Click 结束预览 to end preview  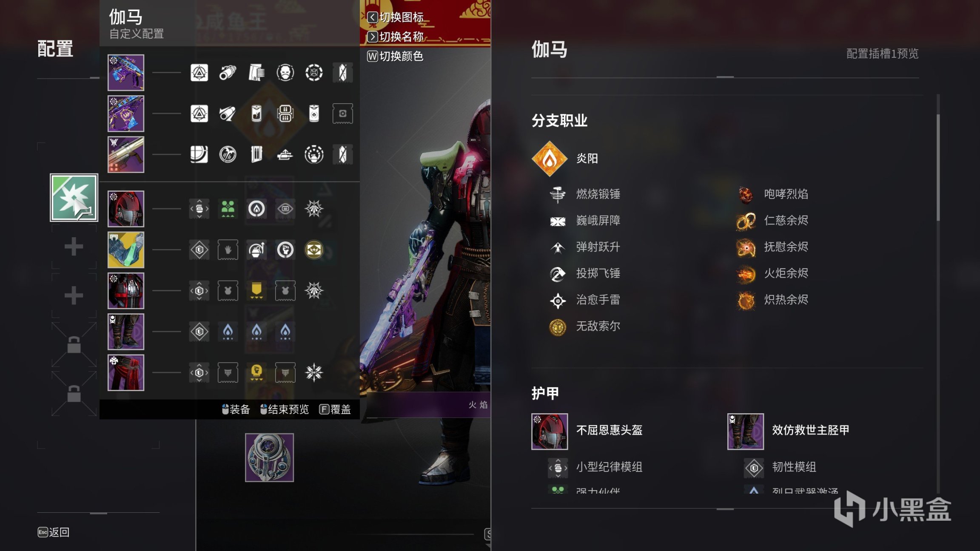(285, 409)
